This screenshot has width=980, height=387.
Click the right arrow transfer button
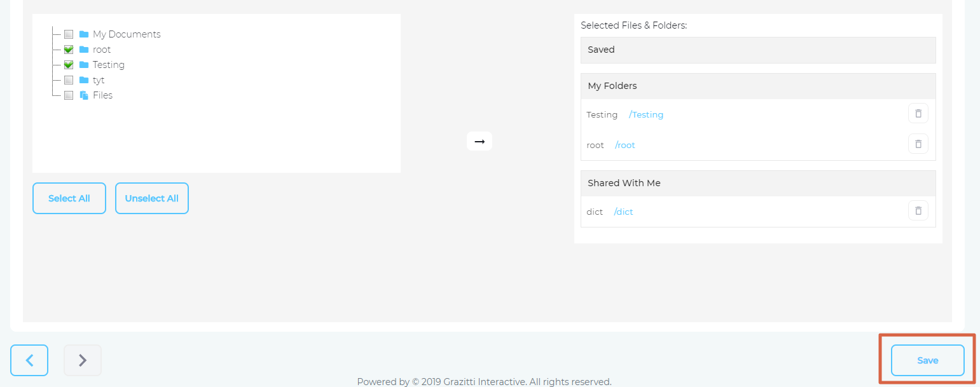pos(480,141)
